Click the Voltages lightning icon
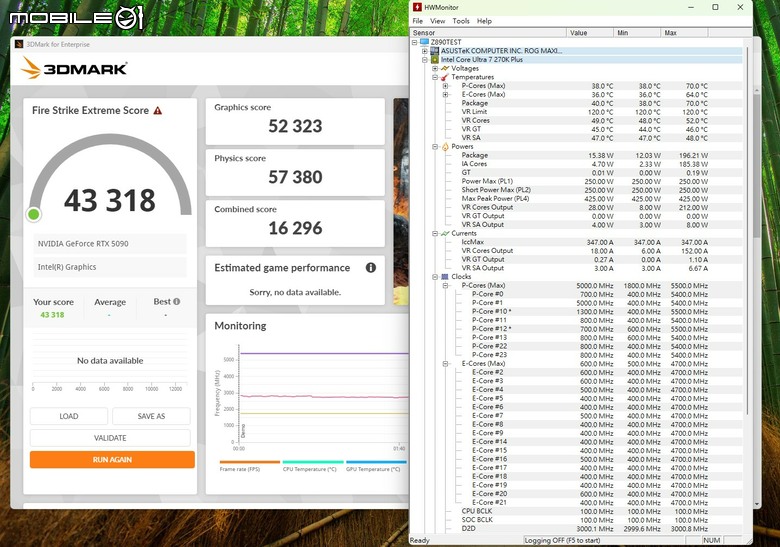 [x=445, y=68]
